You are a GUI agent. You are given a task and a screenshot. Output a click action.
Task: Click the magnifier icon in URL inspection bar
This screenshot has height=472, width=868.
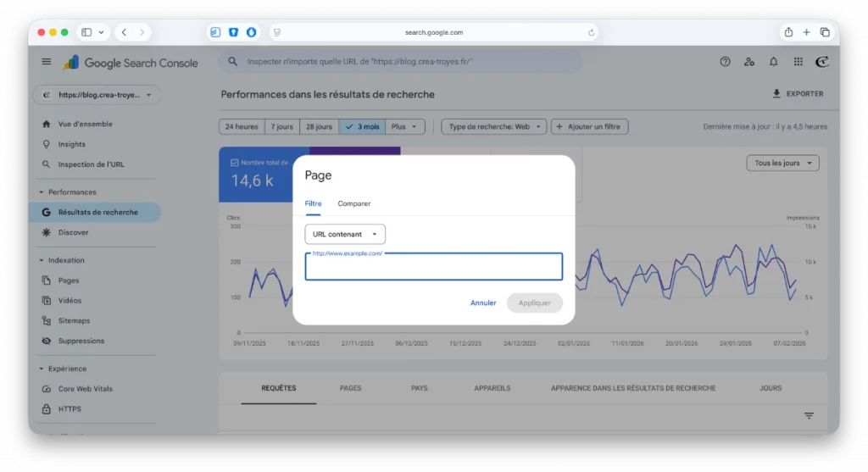(233, 61)
